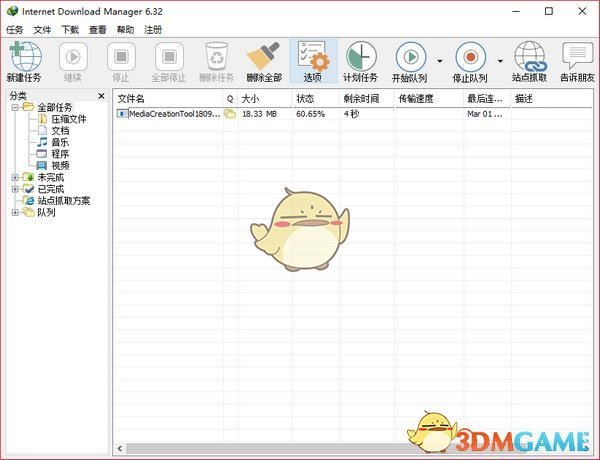Click the Mar 01 last connection cell
The height and width of the screenshot is (460, 600).
click(x=484, y=114)
